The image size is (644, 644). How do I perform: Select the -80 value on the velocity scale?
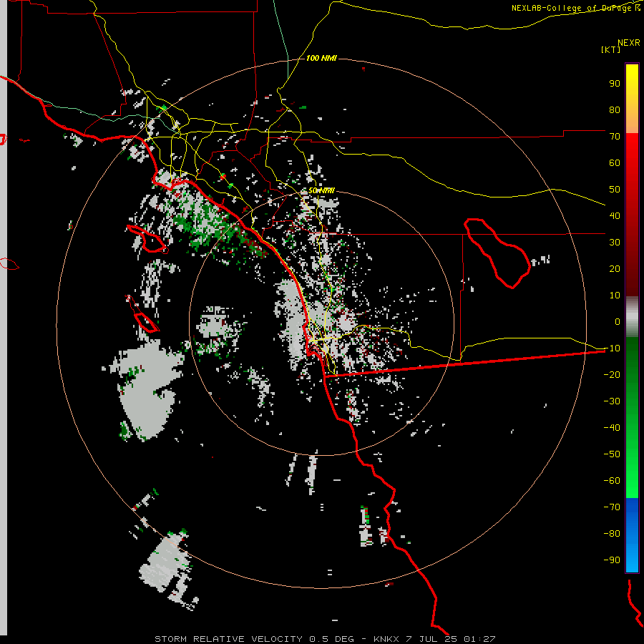(x=612, y=534)
